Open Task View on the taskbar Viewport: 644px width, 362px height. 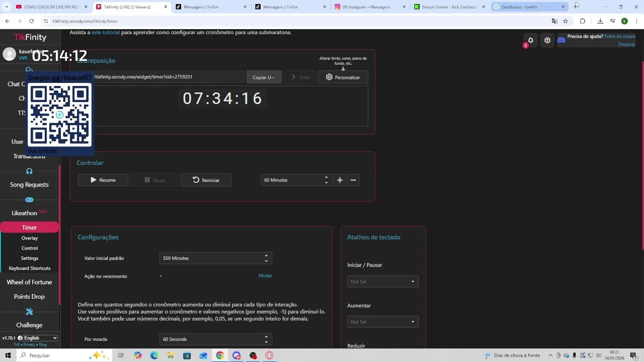121,355
